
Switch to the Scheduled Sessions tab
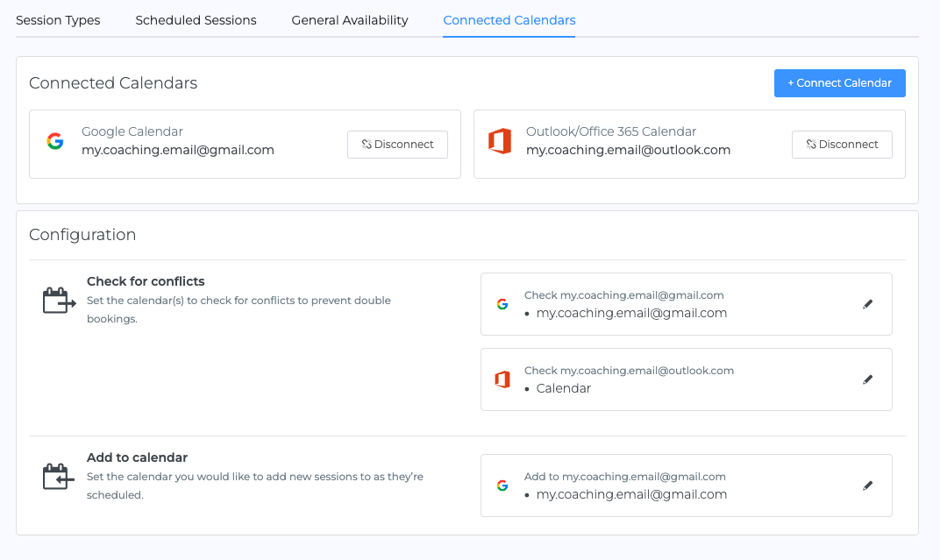point(196,20)
